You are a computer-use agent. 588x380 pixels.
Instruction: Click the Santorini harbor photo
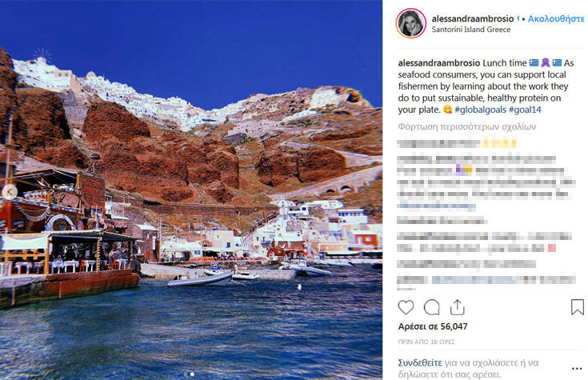[x=191, y=190]
